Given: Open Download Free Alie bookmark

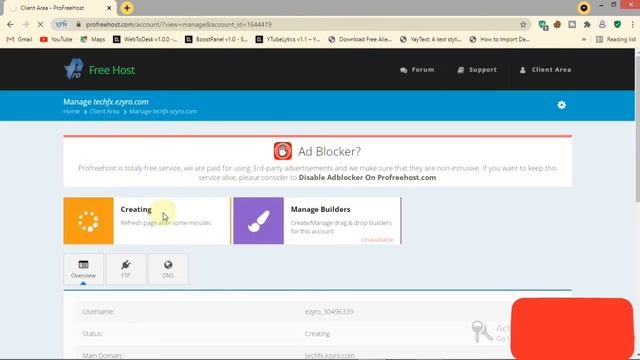Looking at the screenshot, I should pyautogui.click(x=360, y=39).
